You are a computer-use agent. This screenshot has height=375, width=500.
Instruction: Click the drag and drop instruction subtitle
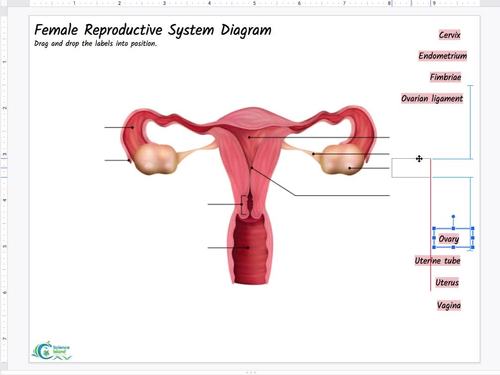point(95,44)
